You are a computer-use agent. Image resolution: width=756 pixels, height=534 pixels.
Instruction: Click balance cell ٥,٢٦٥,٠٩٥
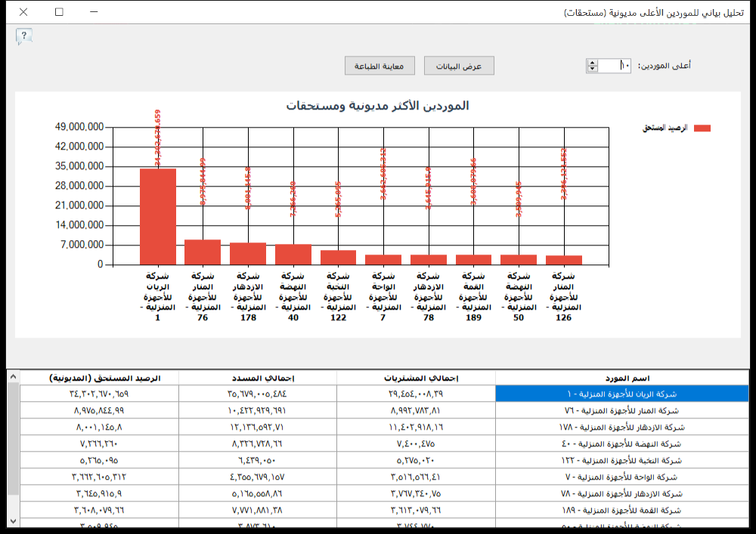pyautogui.click(x=99, y=460)
